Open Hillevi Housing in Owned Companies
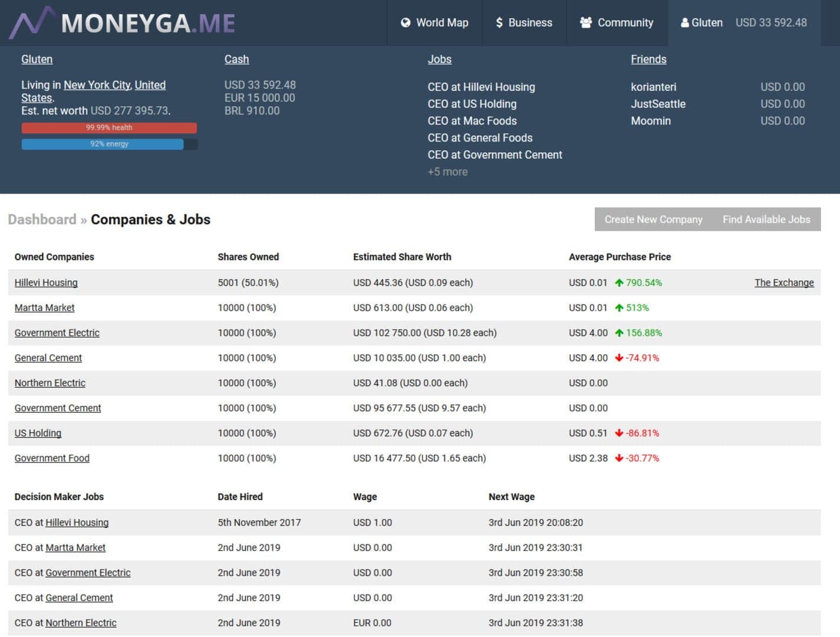The height and width of the screenshot is (637, 840). (46, 283)
